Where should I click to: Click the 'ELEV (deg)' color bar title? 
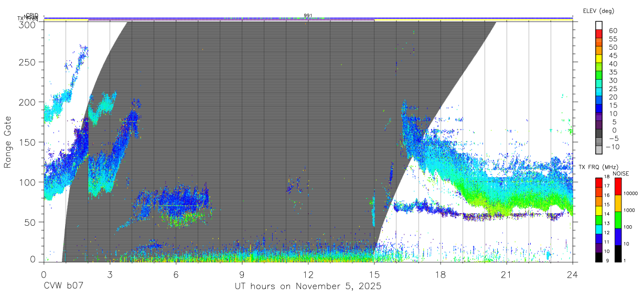tap(598, 11)
